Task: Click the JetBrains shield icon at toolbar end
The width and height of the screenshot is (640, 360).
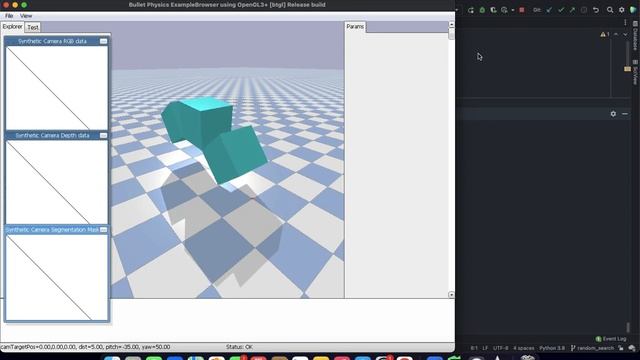Action: click(x=633, y=10)
